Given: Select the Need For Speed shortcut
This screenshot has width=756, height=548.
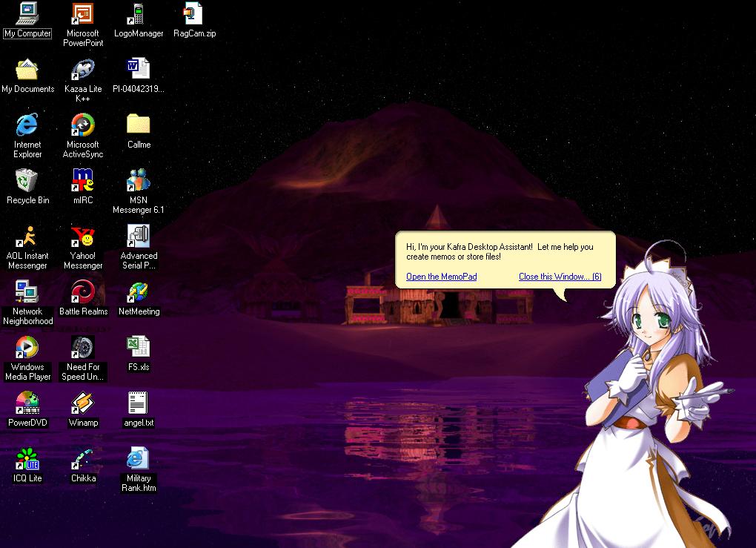Looking at the screenshot, I should tap(82, 348).
